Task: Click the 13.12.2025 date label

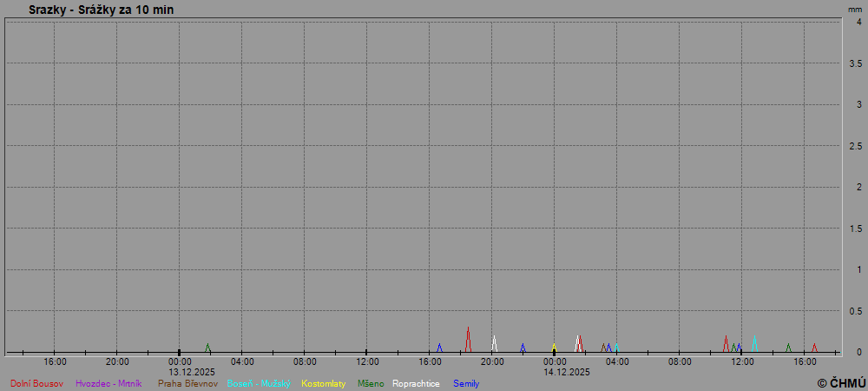Action: (191, 372)
